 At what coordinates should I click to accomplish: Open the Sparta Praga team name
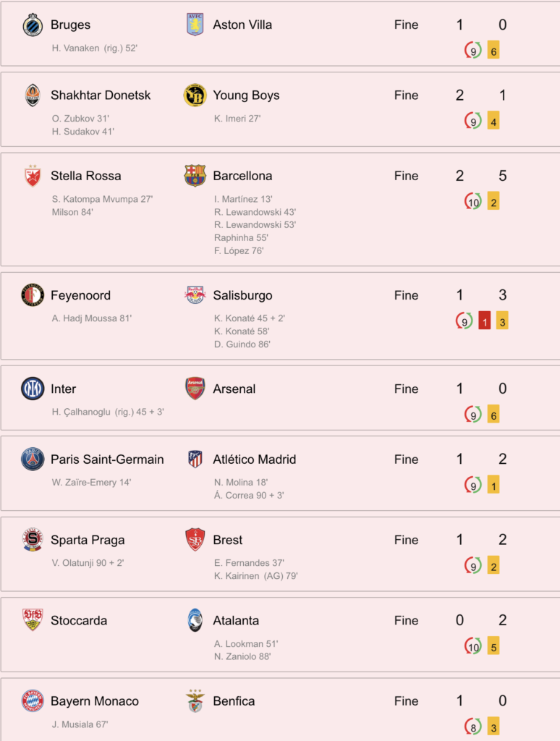(88, 540)
